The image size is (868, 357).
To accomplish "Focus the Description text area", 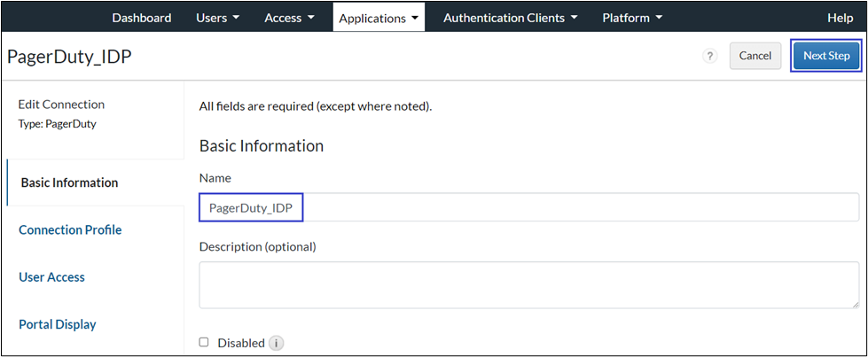I will coord(528,284).
